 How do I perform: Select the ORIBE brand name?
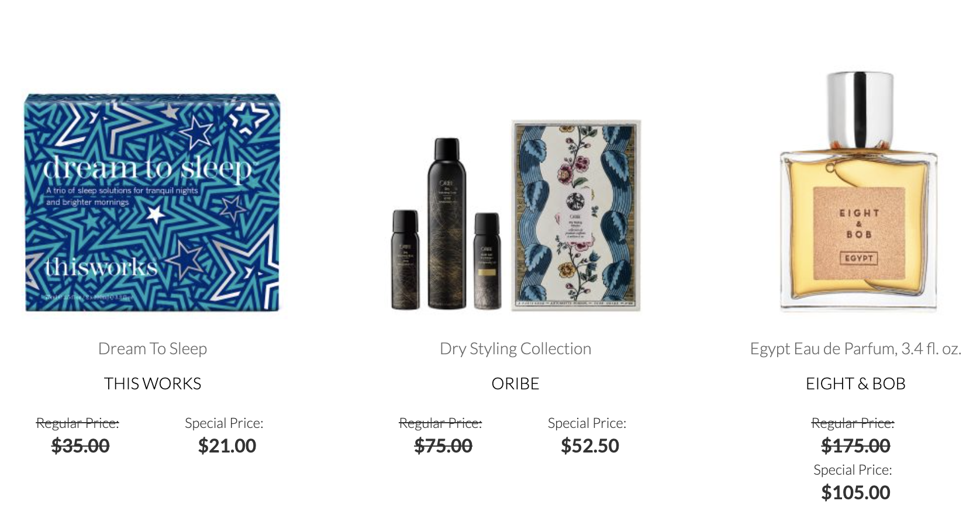click(x=515, y=384)
